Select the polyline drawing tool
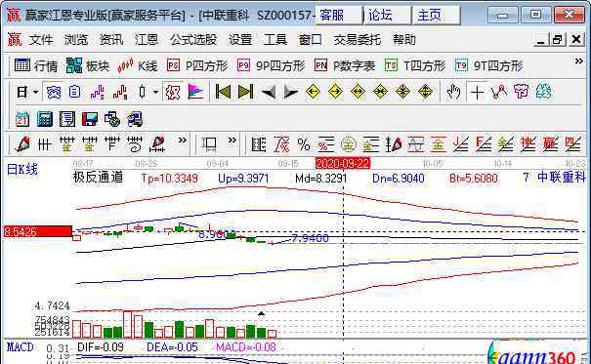591x364 pixels. coord(499,92)
